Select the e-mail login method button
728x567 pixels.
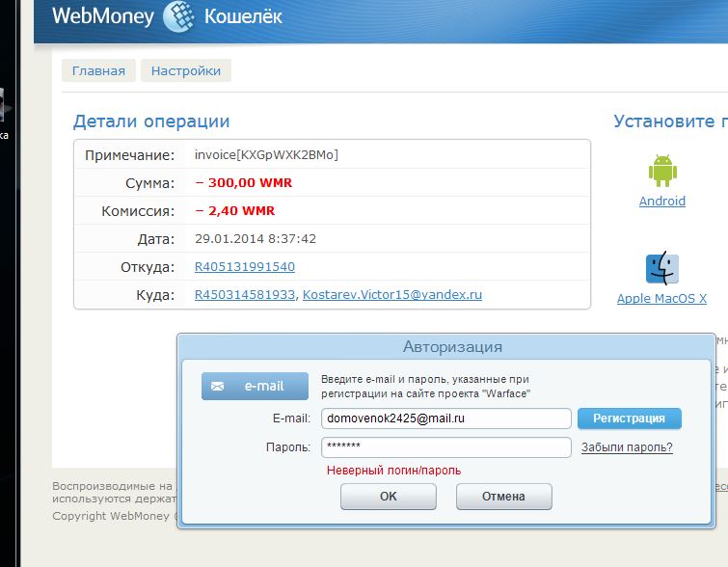tap(255, 386)
